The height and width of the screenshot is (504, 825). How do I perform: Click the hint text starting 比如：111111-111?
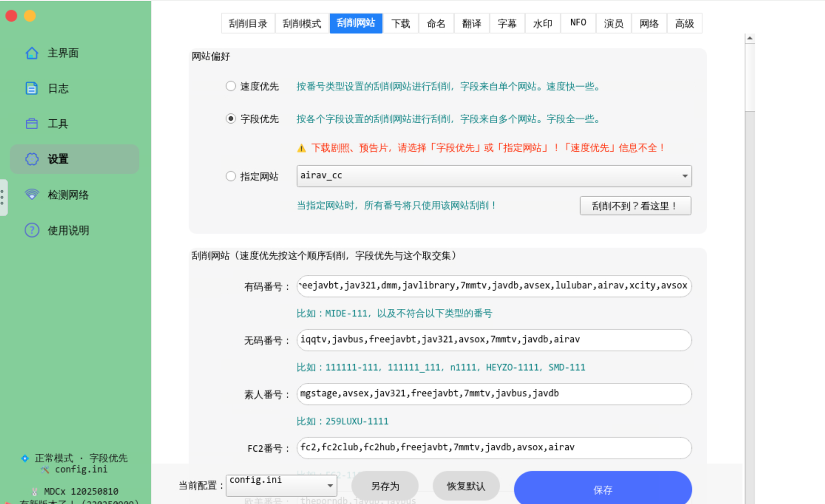(441, 368)
